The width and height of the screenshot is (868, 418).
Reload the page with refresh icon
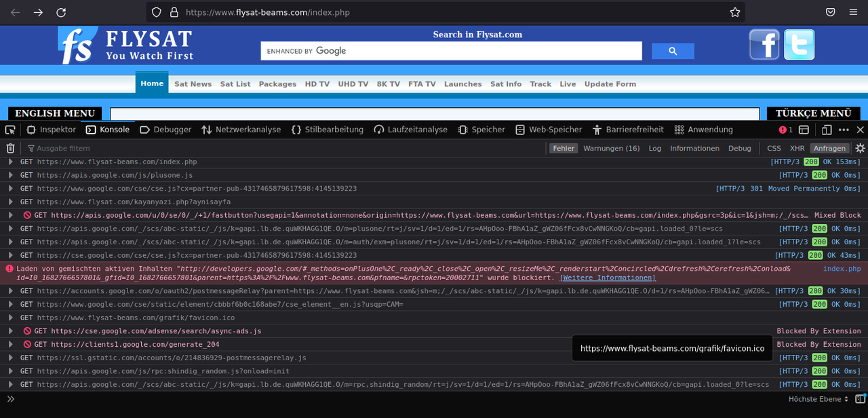coord(61,12)
